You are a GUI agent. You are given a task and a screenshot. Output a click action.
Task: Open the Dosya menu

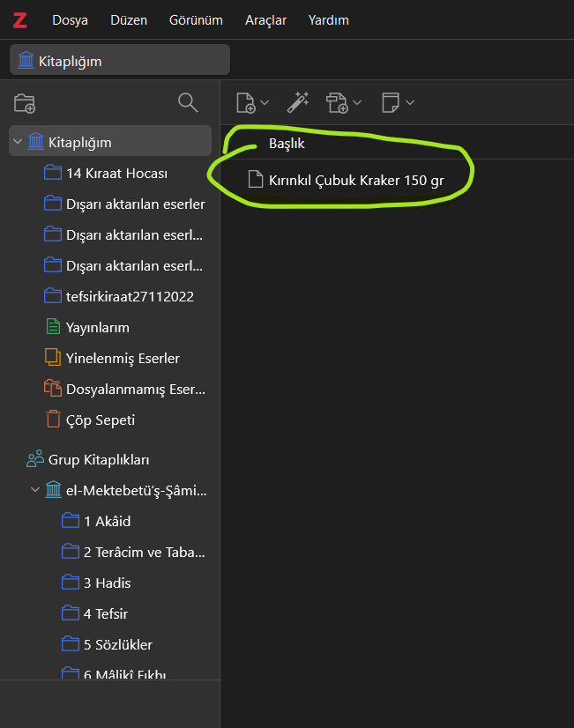tap(71, 20)
